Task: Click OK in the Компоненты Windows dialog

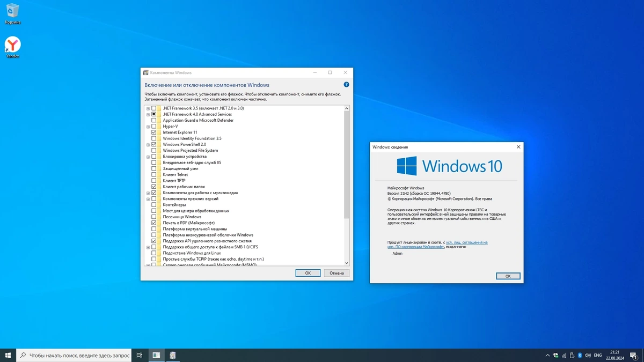Action: point(308,273)
